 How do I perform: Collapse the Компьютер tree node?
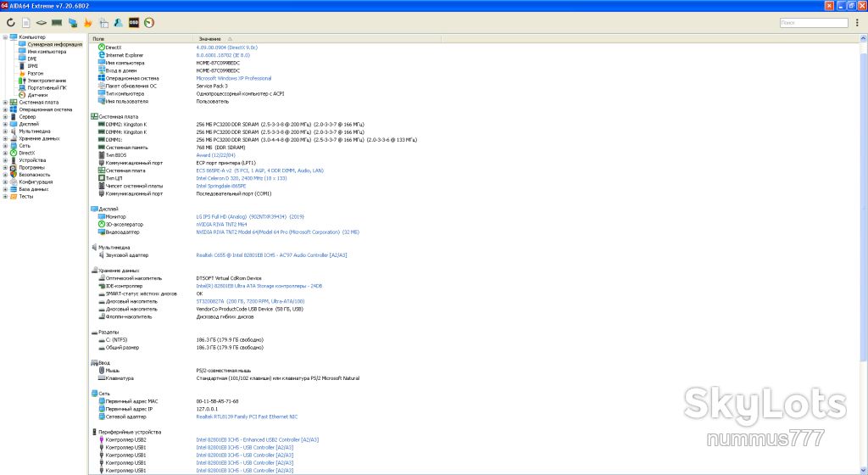click(5, 37)
